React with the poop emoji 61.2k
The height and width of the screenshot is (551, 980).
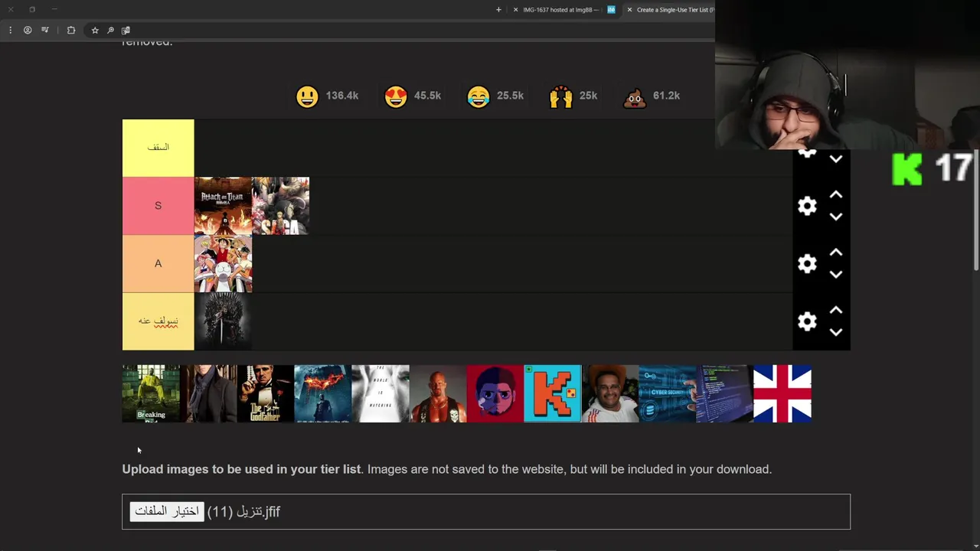click(x=635, y=96)
